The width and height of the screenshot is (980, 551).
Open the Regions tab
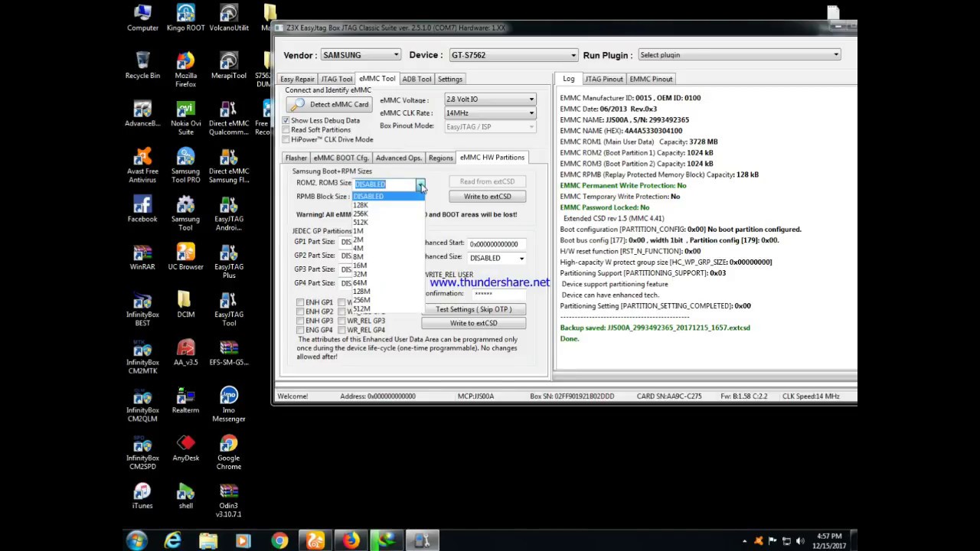(440, 158)
